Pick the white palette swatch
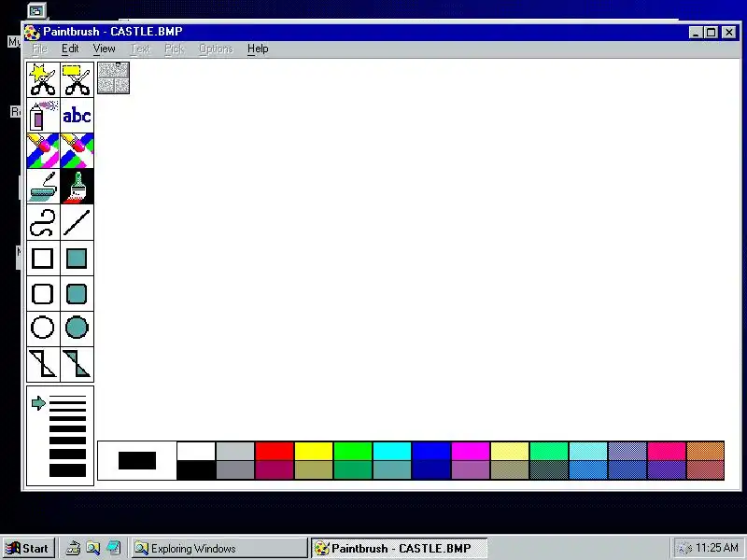The image size is (747, 560). pyautogui.click(x=196, y=452)
